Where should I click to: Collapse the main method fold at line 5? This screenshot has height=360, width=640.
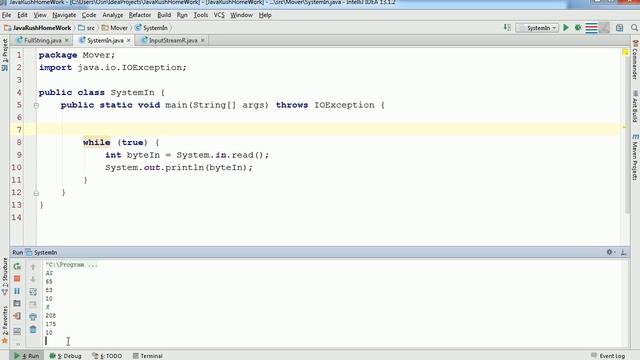36,106
